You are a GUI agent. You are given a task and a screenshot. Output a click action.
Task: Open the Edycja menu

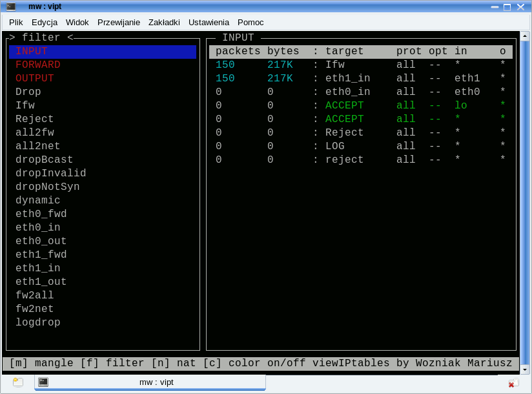[x=45, y=22]
